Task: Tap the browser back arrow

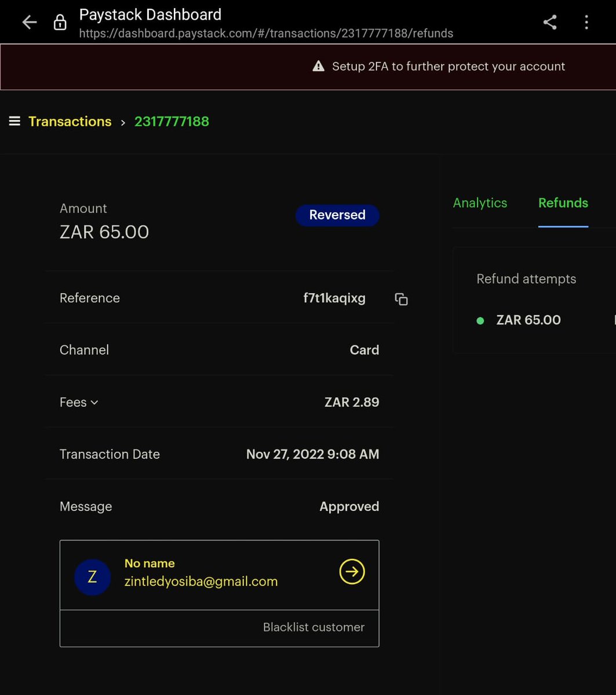Action: pos(29,23)
